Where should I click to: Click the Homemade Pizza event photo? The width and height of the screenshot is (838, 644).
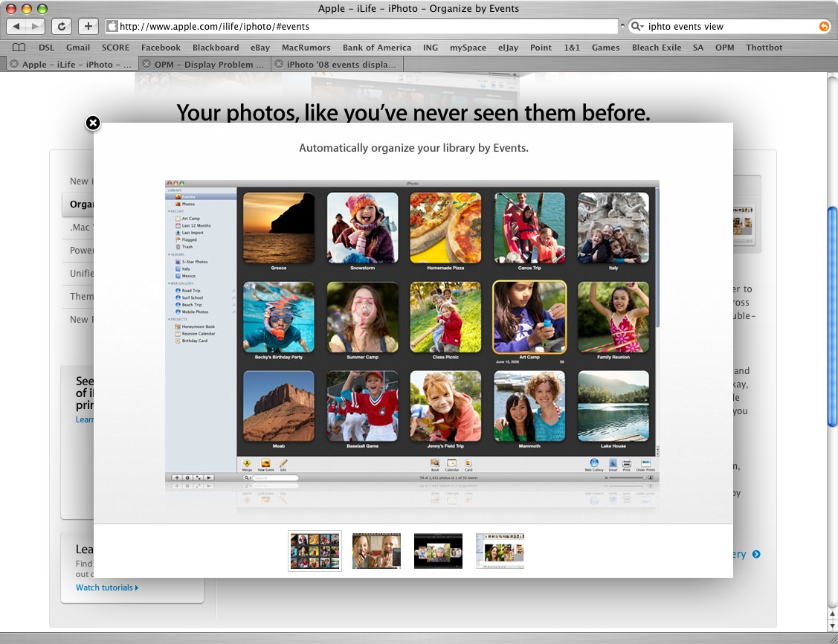(x=445, y=228)
